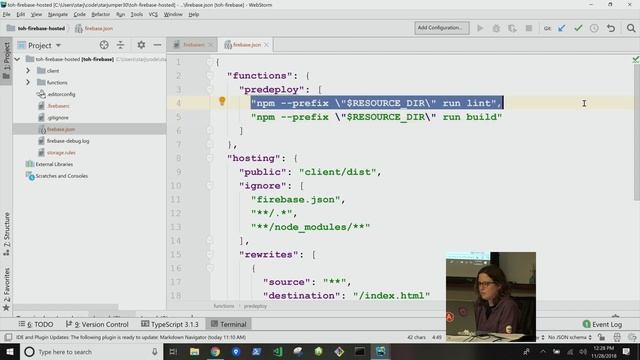This screenshot has height=360, width=640.
Task: Click the yellow lightbulb intention icon
Action: pos(222,101)
